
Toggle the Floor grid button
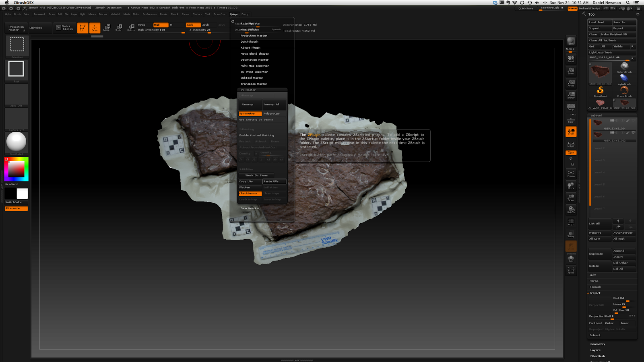[571, 119]
